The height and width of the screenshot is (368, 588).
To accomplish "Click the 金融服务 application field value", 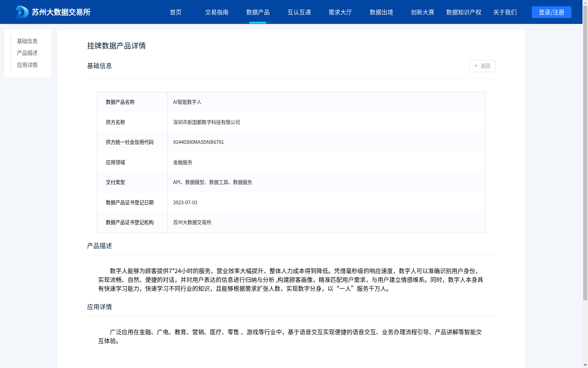I will [183, 162].
